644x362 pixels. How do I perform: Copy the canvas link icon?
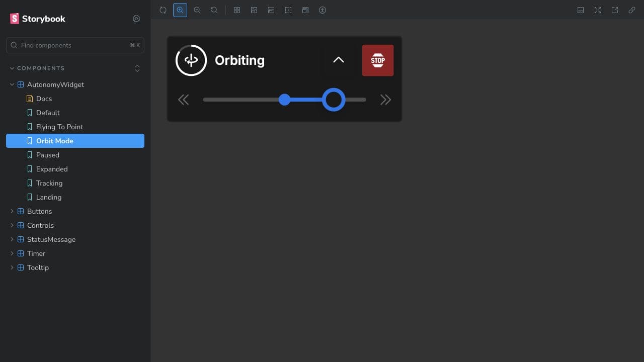pos(632,10)
